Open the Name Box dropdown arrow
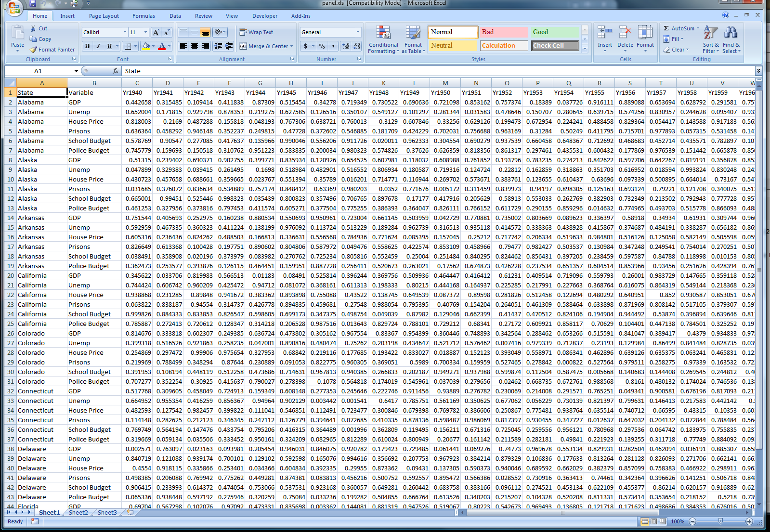This screenshot has width=770, height=532. coord(76,71)
